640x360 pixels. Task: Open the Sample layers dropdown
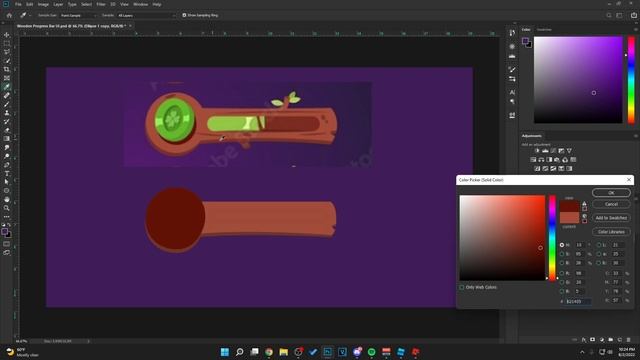(x=146, y=15)
